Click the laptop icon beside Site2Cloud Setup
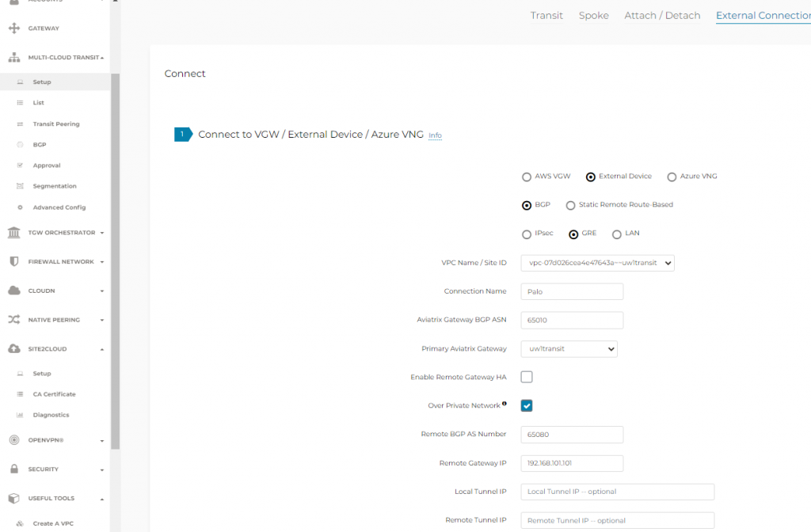Image resolution: width=811 pixels, height=532 pixels. [x=20, y=374]
